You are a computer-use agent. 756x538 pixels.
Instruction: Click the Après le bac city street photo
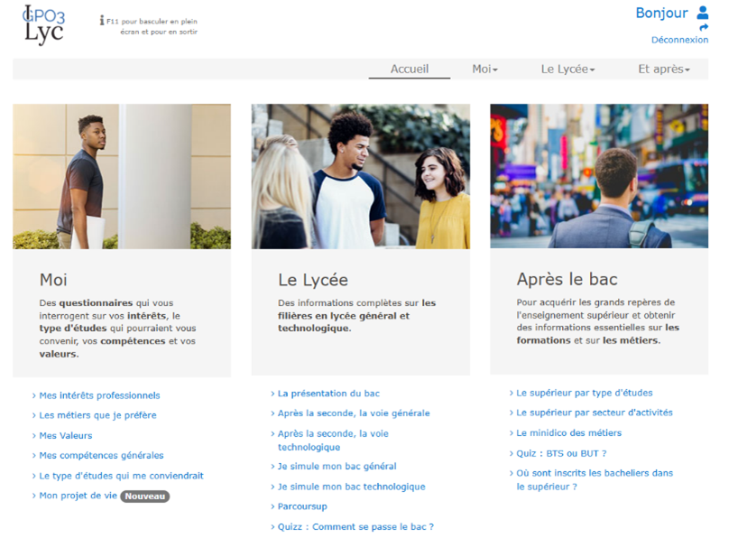599,176
